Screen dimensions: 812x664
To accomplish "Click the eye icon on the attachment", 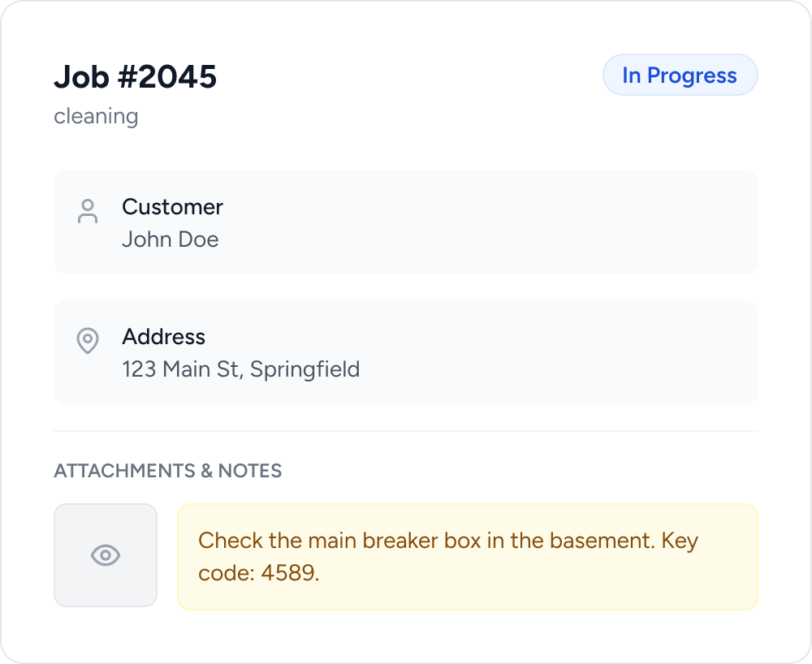I will [106, 555].
